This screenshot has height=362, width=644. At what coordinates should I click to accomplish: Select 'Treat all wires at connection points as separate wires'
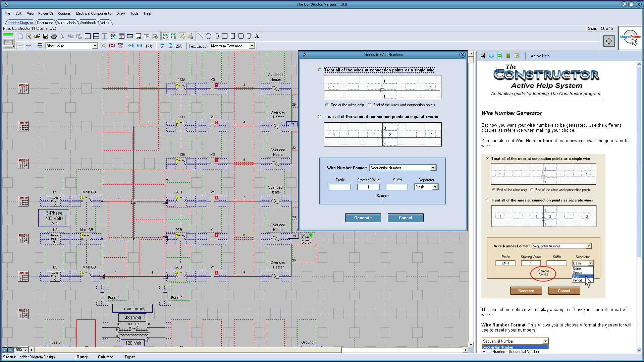click(320, 117)
